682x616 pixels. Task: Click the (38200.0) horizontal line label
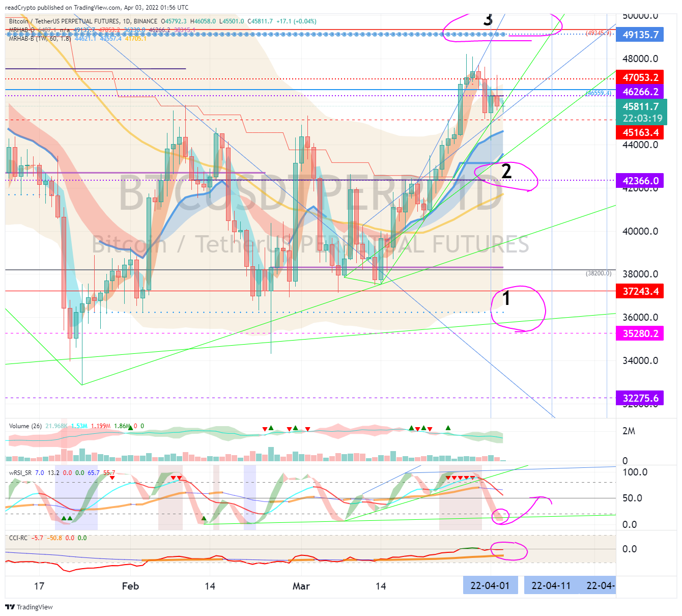[x=599, y=273]
